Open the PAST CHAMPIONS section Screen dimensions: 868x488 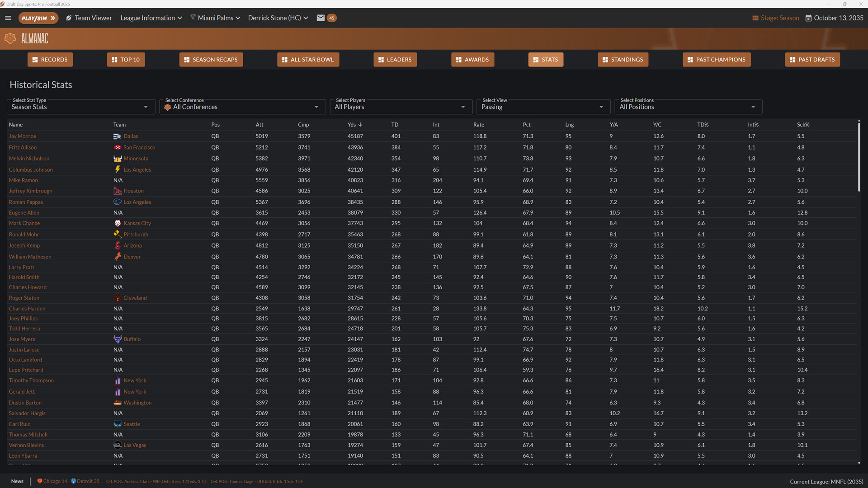point(716,59)
